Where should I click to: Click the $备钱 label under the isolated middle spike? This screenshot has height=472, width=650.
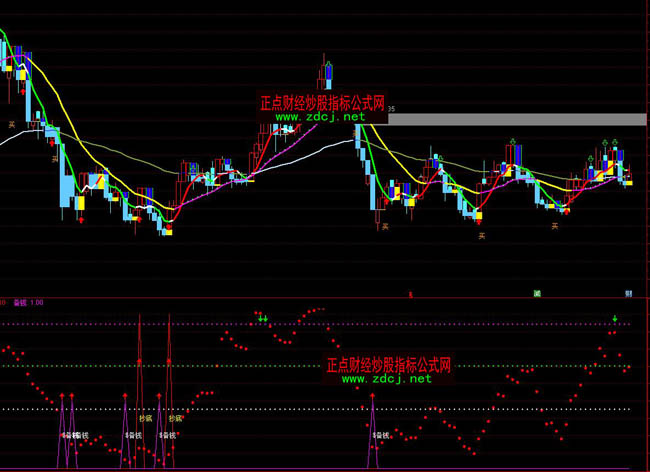(381, 435)
